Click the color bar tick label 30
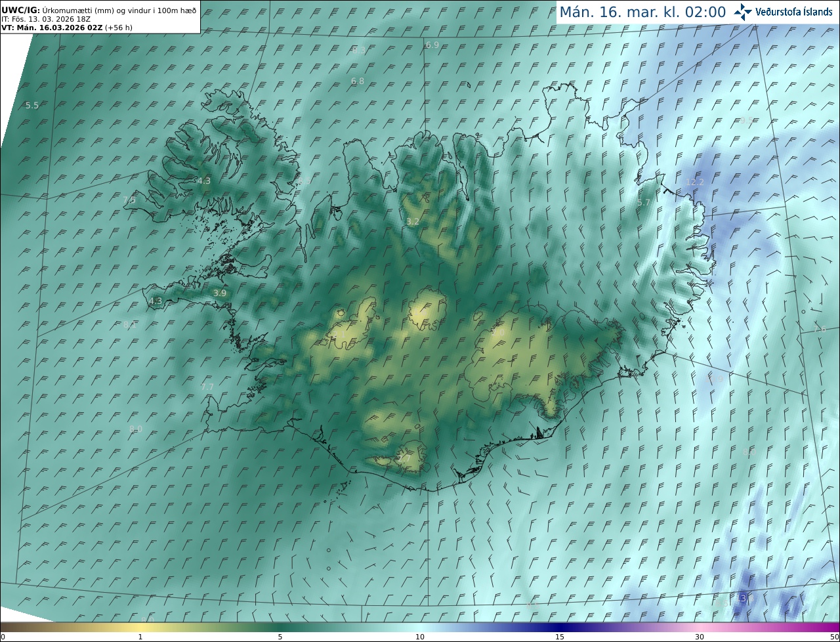 (x=700, y=637)
